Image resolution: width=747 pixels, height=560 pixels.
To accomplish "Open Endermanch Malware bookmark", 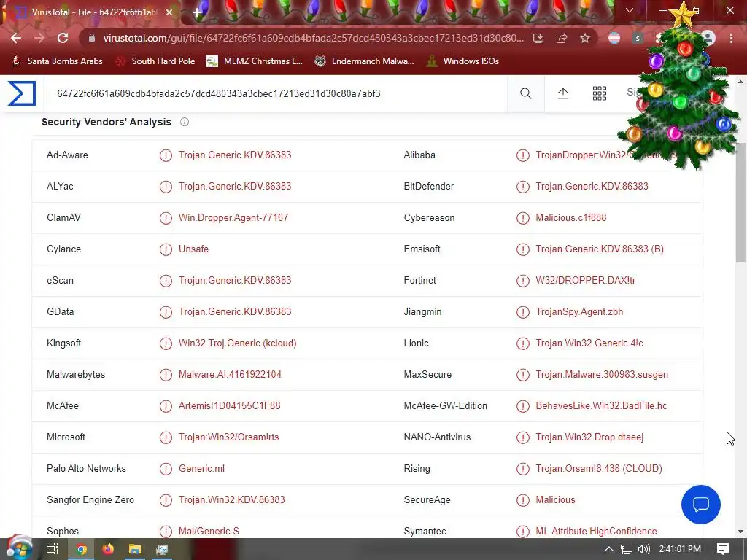I will coord(365,61).
